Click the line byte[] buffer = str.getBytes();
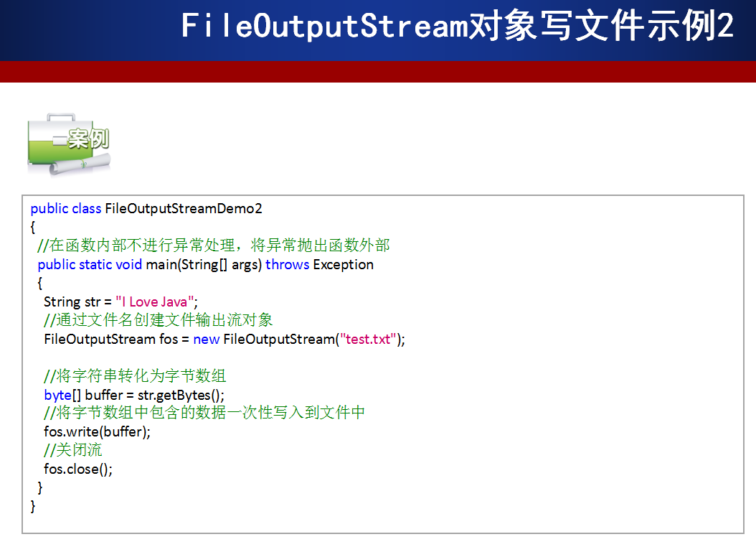The image size is (756, 547). tap(134, 395)
